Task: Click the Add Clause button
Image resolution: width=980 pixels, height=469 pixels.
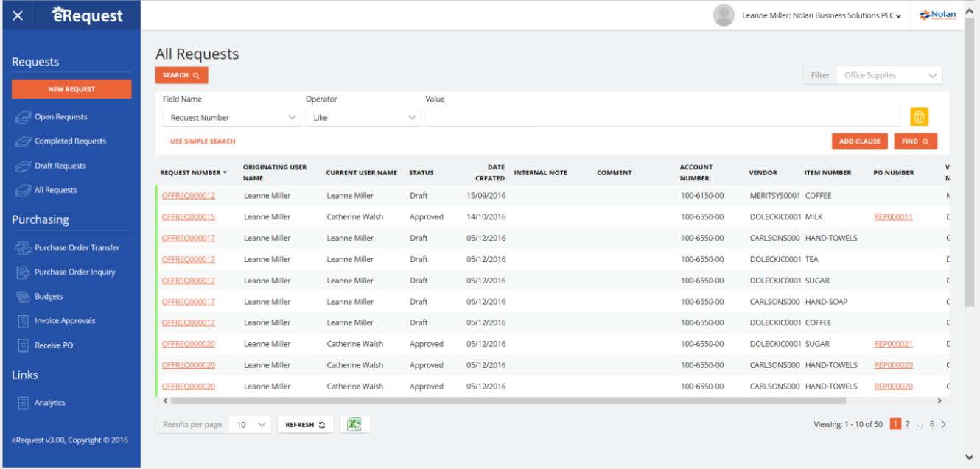Action: [x=859, y=141]
